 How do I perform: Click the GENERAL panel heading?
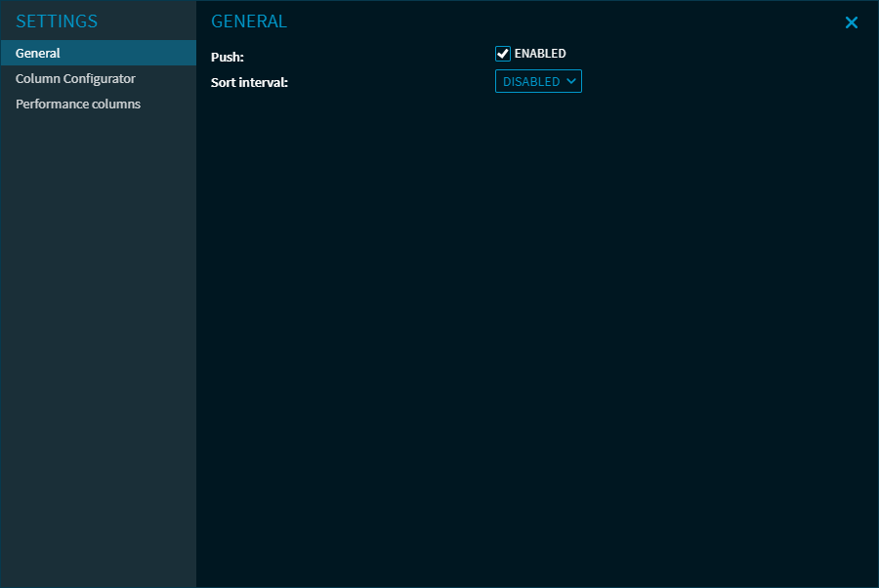[249, 21]
